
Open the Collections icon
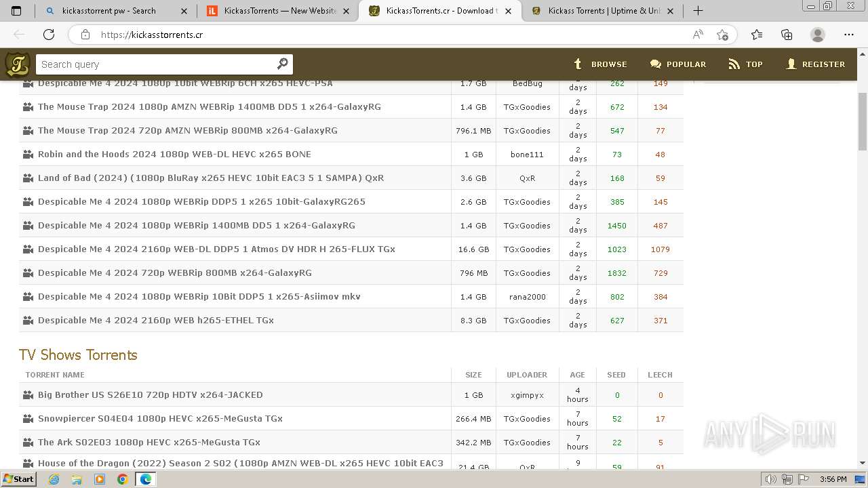[x=787, y=35]
